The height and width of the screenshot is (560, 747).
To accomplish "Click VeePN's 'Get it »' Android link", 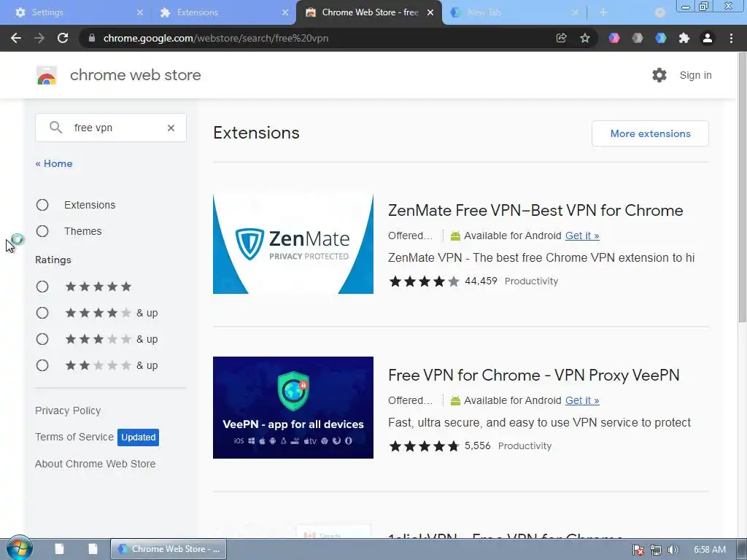I will point(582,400).
